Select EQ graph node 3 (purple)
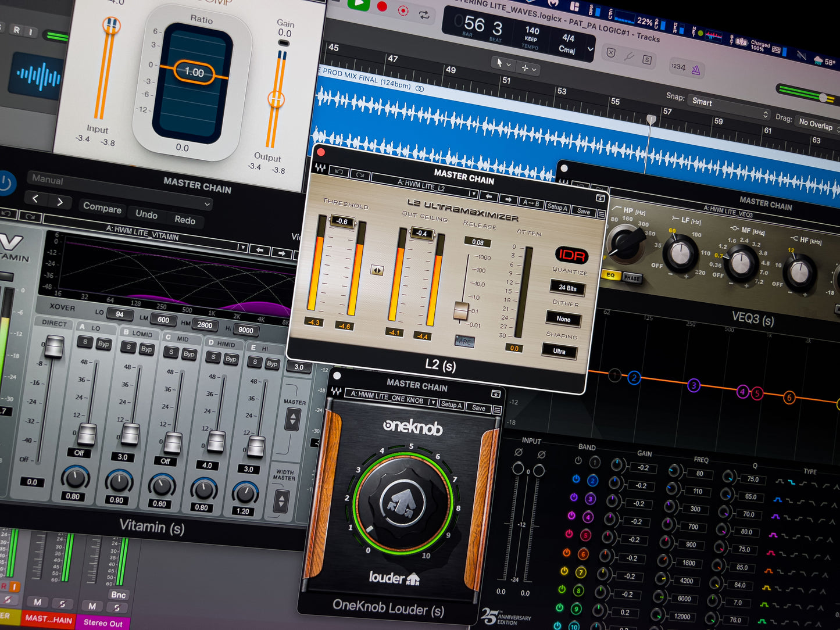The width and height of the screenshot is (840, 630). [693, 385]
